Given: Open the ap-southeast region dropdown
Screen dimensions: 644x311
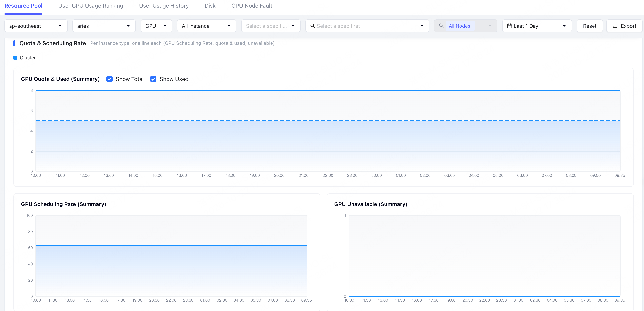Looking at the screenshot, I should coord(36,26).
